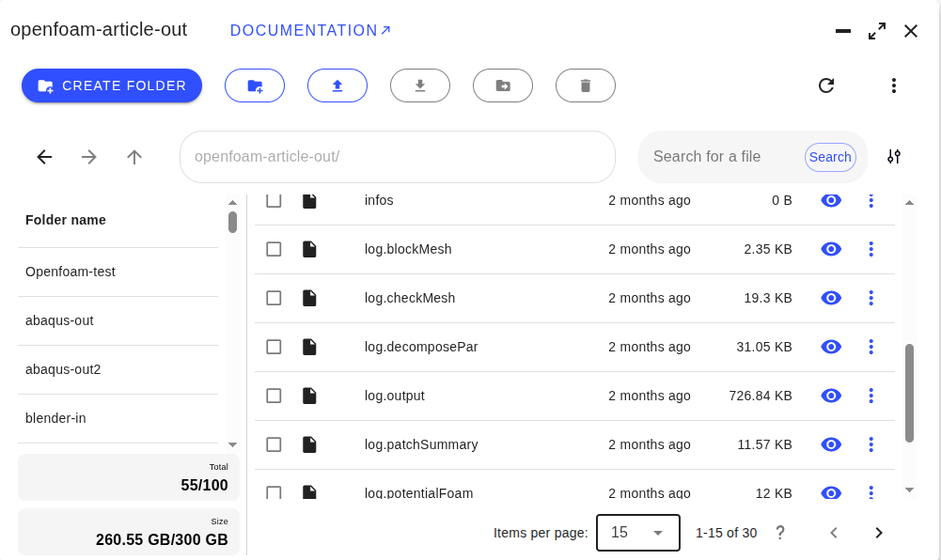Preview log.patchSummary with the eye icon
This screenshot has height=560, width=941.
(x=831, y=444)
